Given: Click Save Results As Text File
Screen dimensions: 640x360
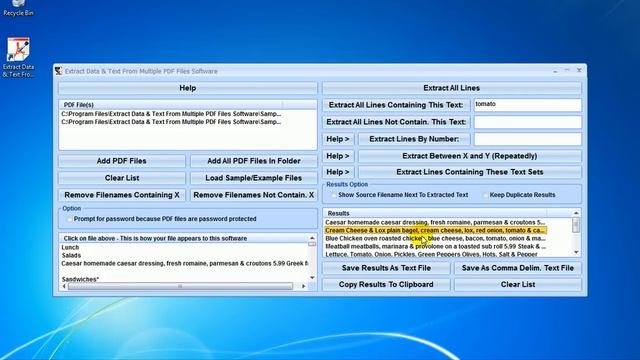Looking at the screenshot, I should [386, 268].
